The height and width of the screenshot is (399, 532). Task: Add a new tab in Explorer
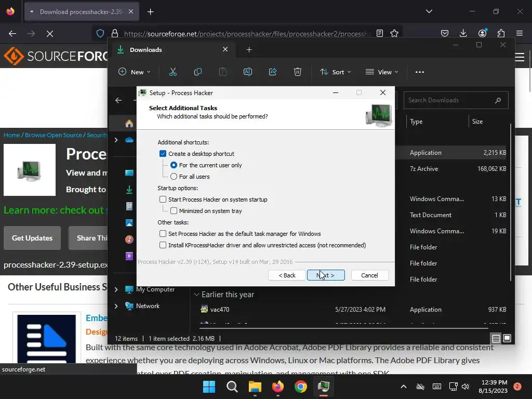pyautogui.click(x=249, y=50)
